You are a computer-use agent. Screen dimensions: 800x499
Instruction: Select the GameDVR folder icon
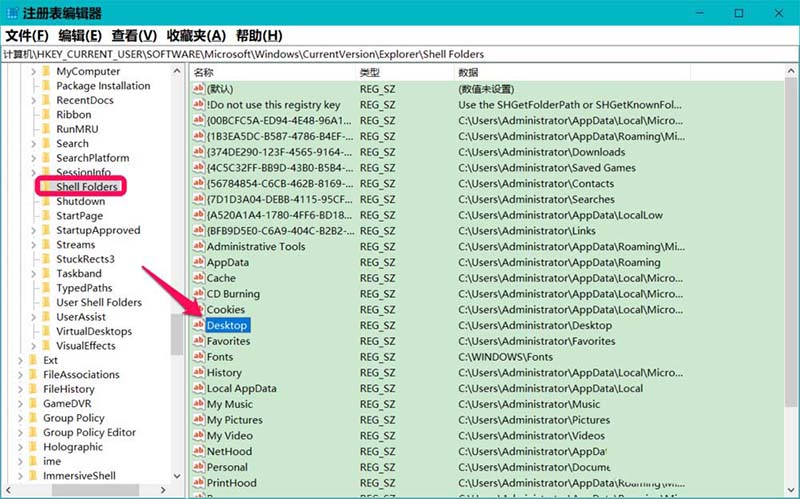(33, 403)
